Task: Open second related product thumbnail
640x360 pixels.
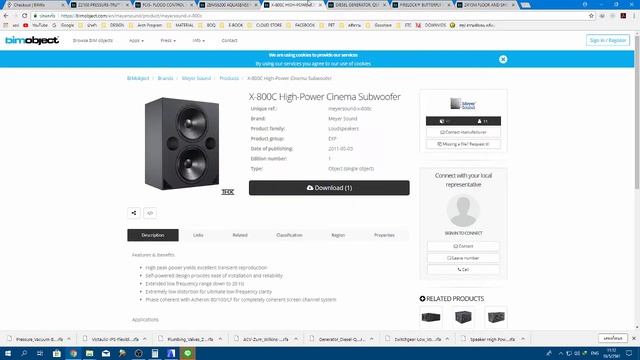Action: 463,317
